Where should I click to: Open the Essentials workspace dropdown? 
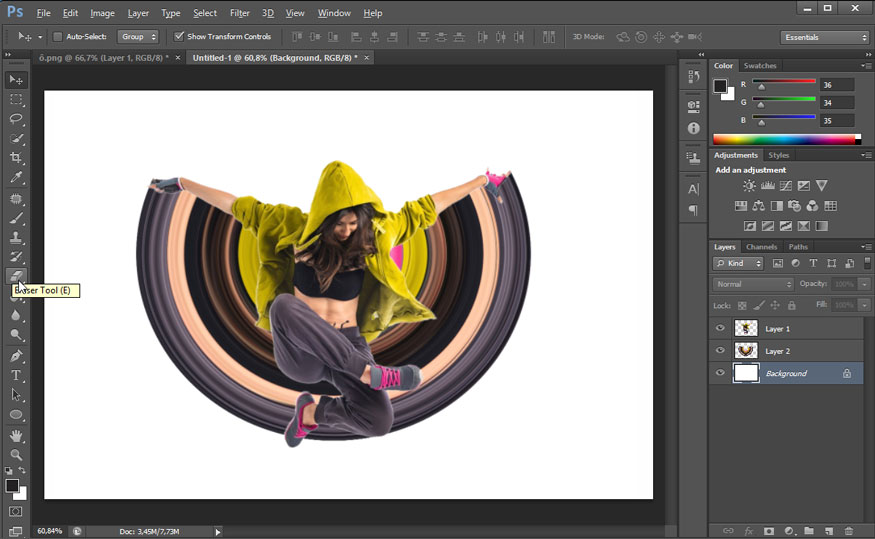824,37
